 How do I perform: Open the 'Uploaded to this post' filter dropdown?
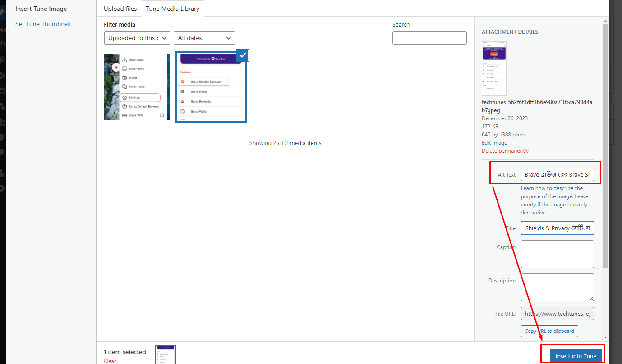(137, 38)
